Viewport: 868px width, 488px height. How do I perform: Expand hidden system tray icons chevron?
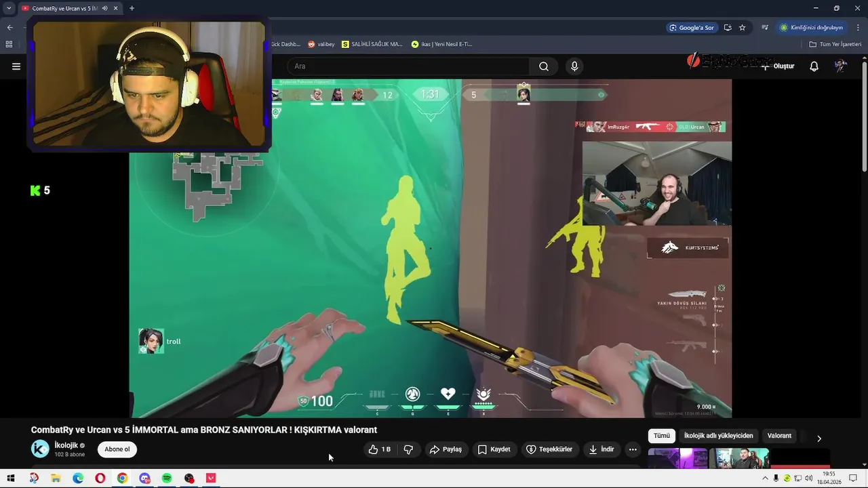click(766, 479)
